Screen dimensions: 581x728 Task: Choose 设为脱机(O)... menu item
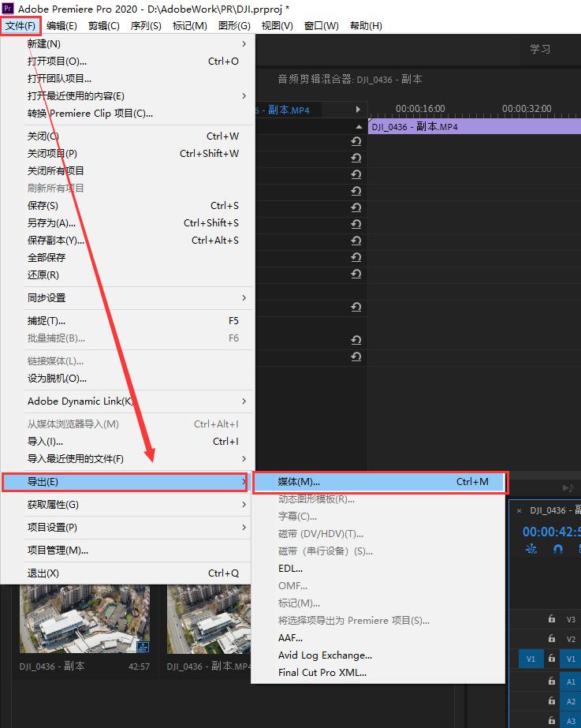[128, 379]
